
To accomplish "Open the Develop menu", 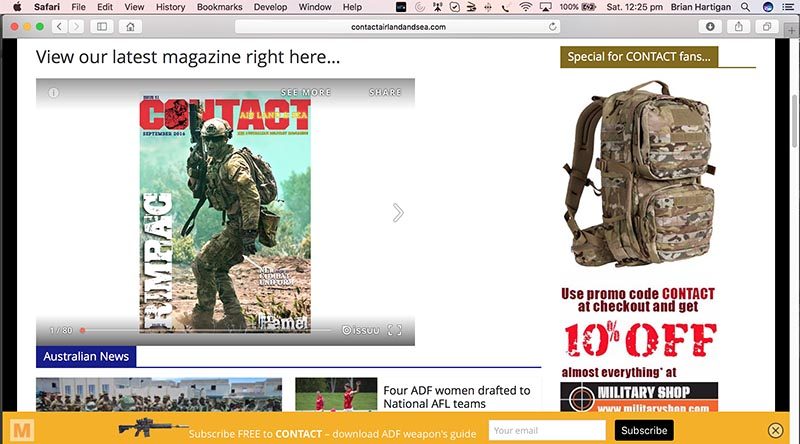I will coord(270,7).
